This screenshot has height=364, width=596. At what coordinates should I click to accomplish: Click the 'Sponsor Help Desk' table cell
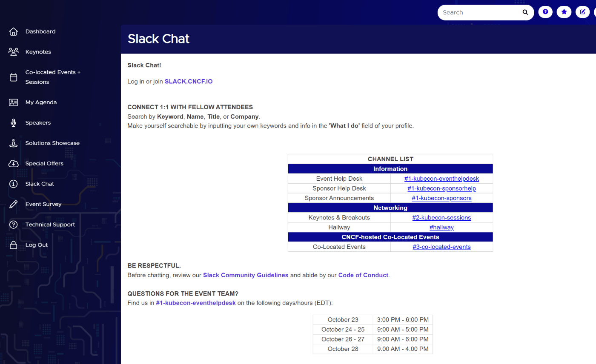click(x=339, y=188)
